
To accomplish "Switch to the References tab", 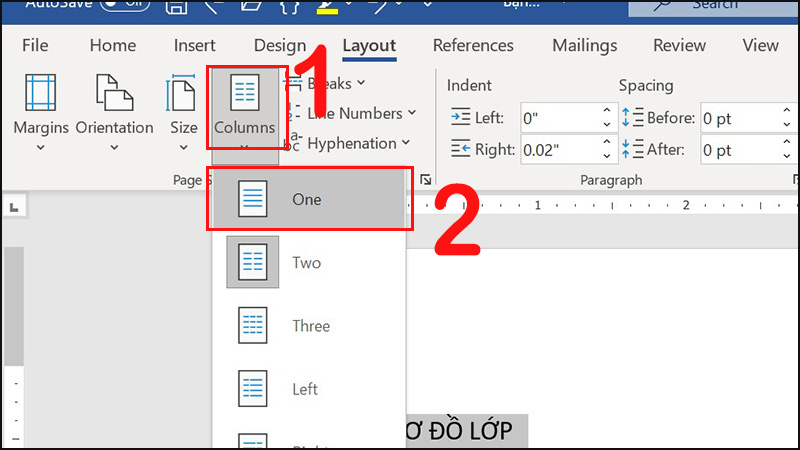I will click(x=473, y=45).
